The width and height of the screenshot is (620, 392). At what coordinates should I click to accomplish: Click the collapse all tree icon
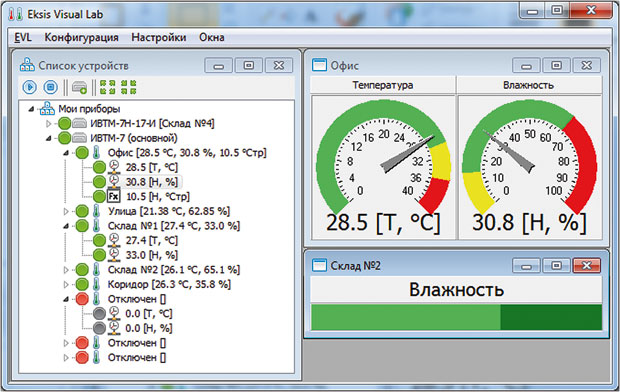pos(129,87)
